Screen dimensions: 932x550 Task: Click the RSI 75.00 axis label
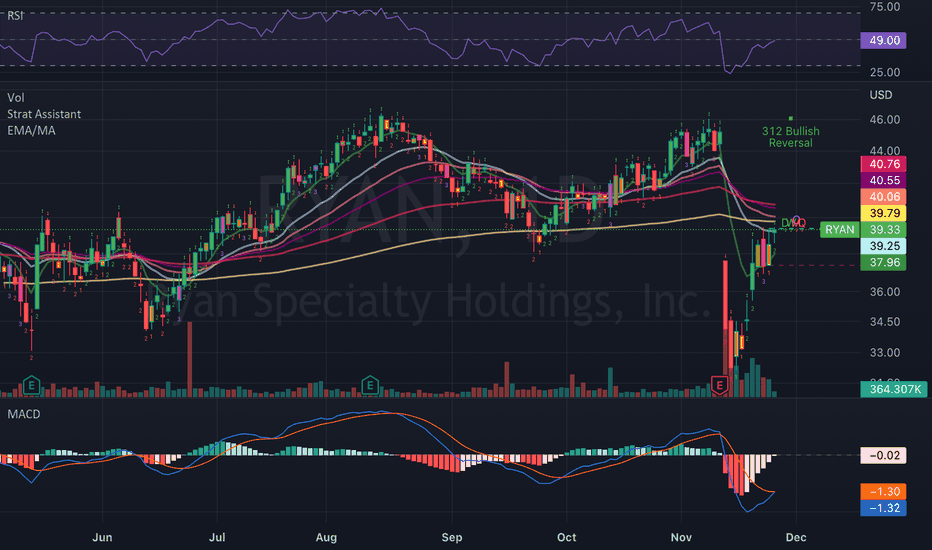tap(884, 7)
